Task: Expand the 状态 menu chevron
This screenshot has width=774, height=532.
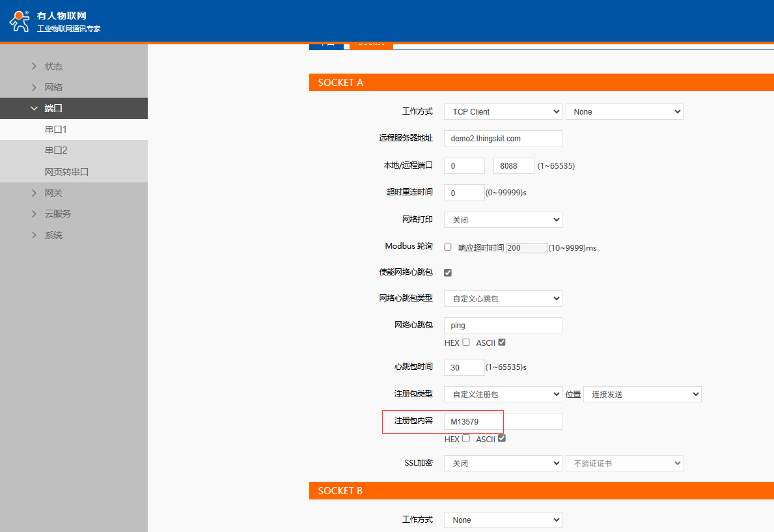Action: [x=35, y=66]
